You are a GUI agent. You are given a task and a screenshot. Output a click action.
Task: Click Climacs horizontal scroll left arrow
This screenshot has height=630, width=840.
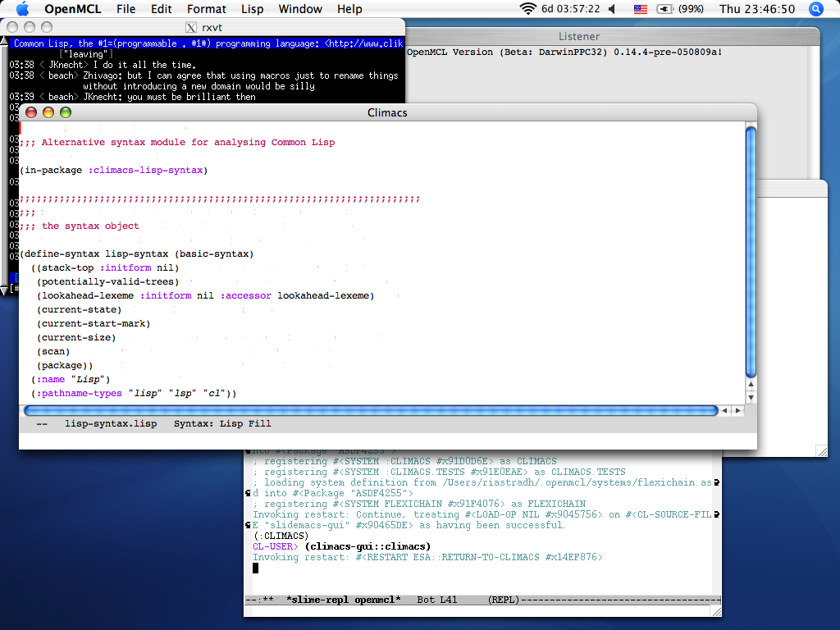tap(725, 410)
